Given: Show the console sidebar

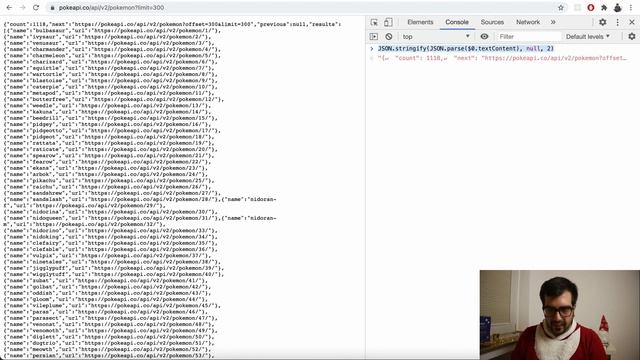Looking at the screenshot, I should point(374,37).
